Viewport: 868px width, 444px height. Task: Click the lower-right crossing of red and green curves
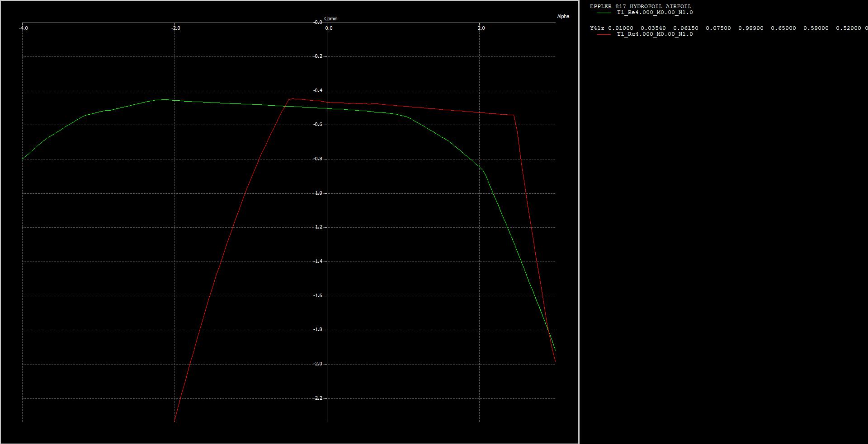click(x=548, y=331)
